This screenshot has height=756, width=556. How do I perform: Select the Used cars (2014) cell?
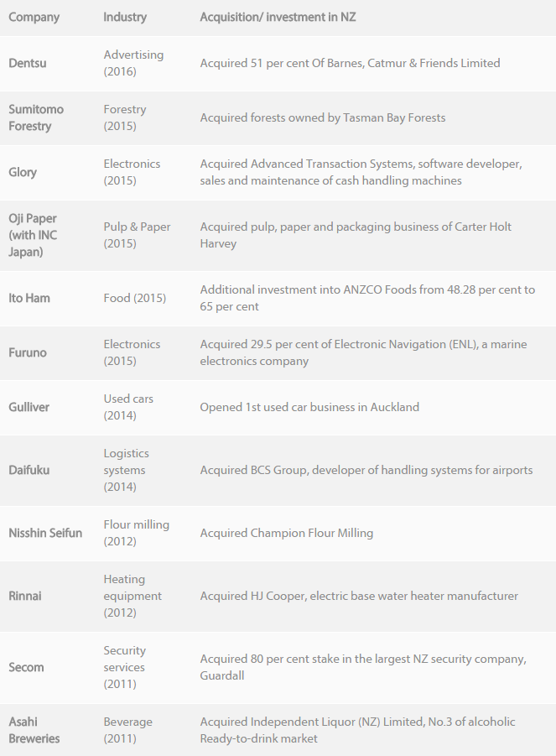click(x=128, y=407)
